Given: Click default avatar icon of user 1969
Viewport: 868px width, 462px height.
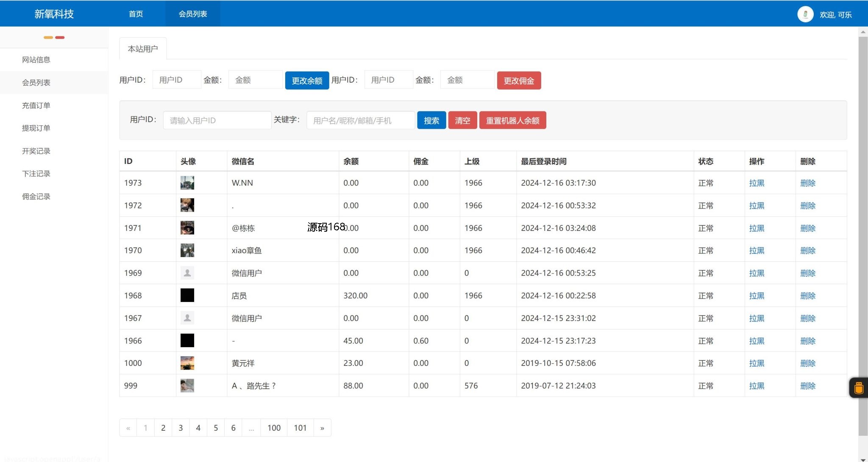Looking at the screenshot, I should coord(187,273).
